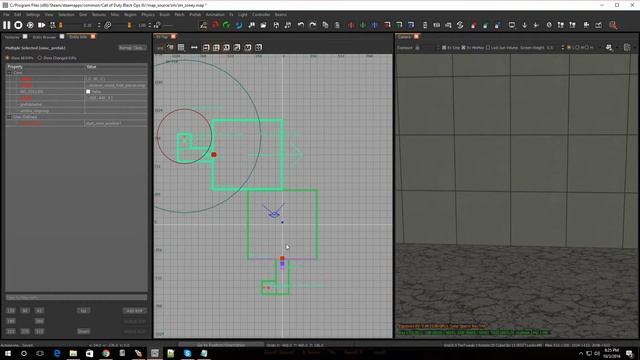Open the Selection menu

(x=66, y=14)
